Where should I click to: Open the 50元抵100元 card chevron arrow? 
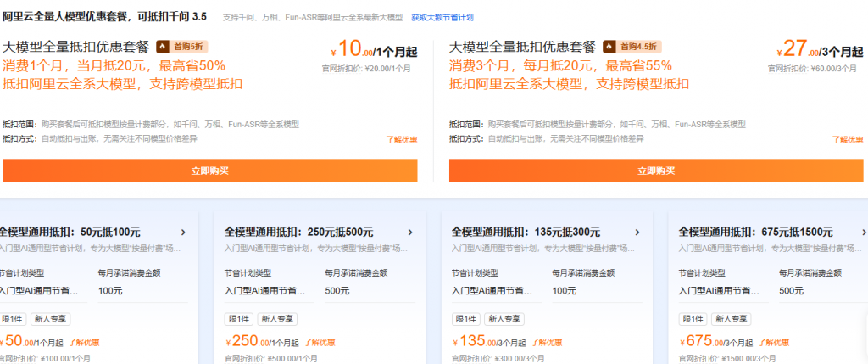pyautogui.click(x=184, y=232)
